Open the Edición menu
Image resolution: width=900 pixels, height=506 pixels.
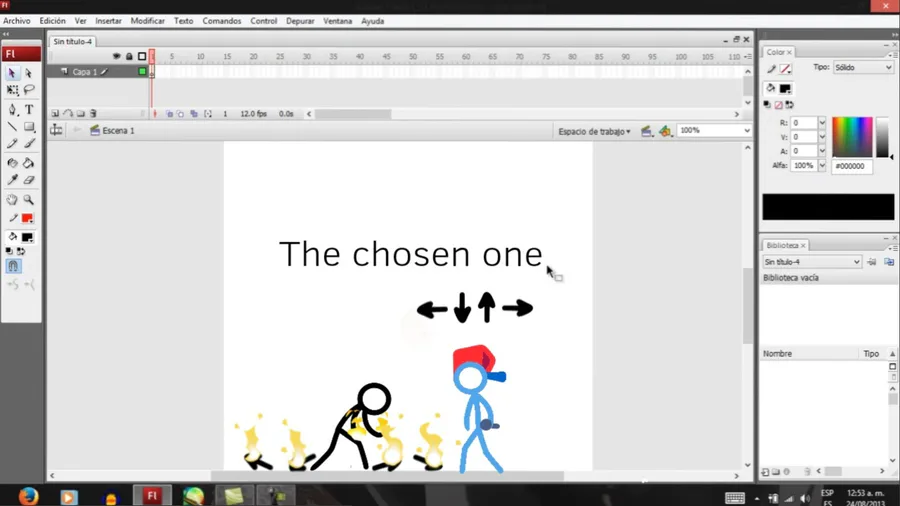pyautogui.click(x=52, y=21)
